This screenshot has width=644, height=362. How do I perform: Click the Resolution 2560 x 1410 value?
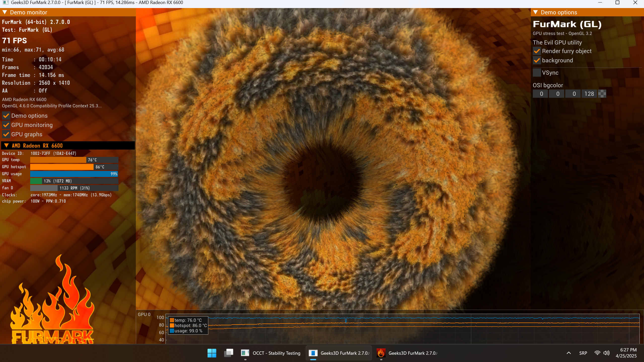[x=54, y=83]
